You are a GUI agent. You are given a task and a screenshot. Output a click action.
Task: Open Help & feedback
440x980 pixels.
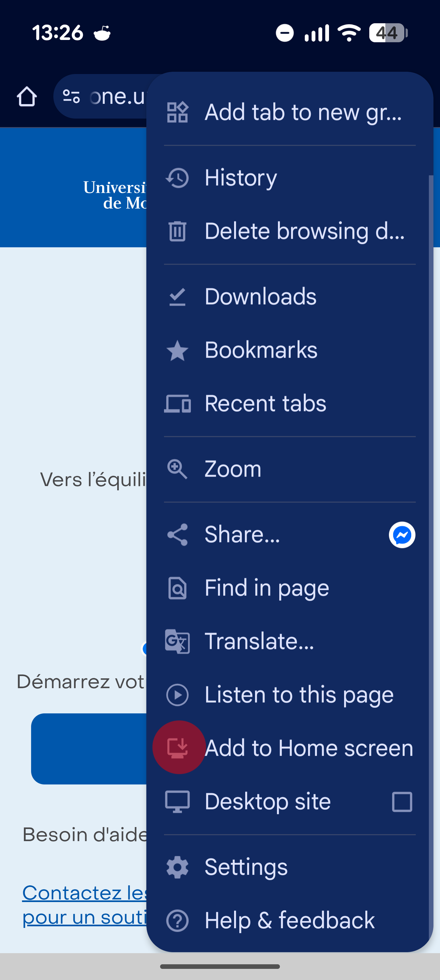click(289, 921)
